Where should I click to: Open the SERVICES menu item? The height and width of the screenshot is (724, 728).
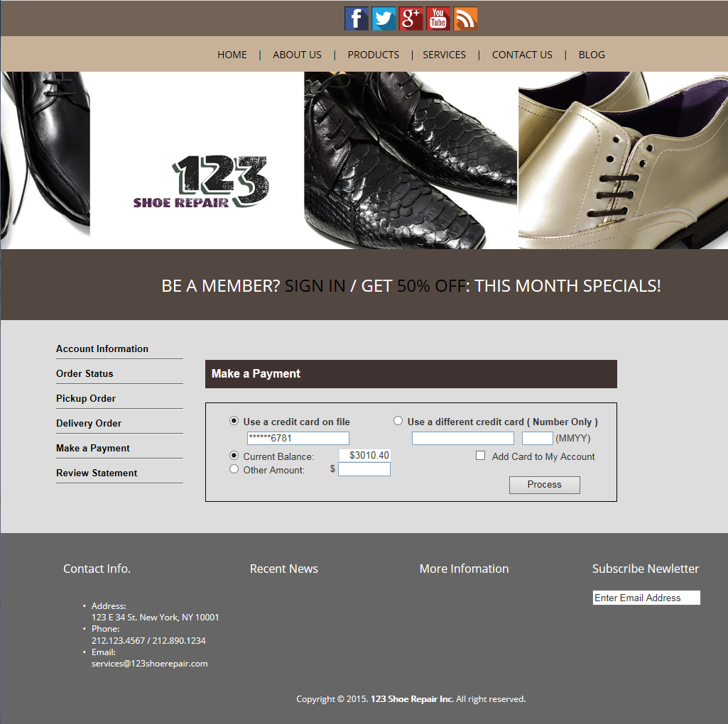[x=445, y=55]
